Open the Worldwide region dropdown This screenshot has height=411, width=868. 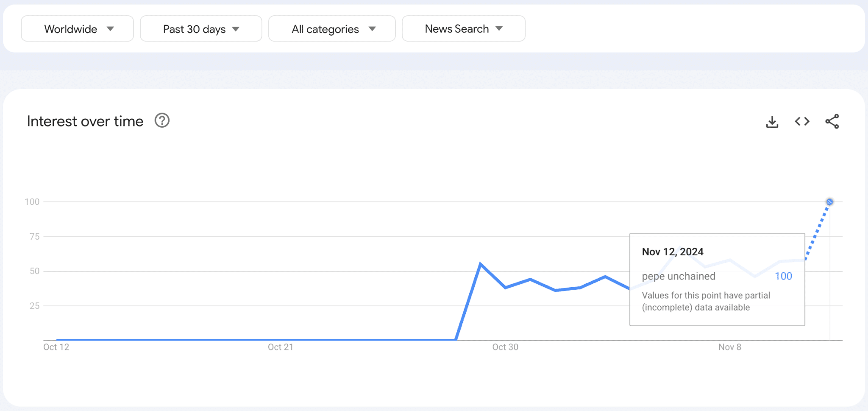[x=78, y=29]
